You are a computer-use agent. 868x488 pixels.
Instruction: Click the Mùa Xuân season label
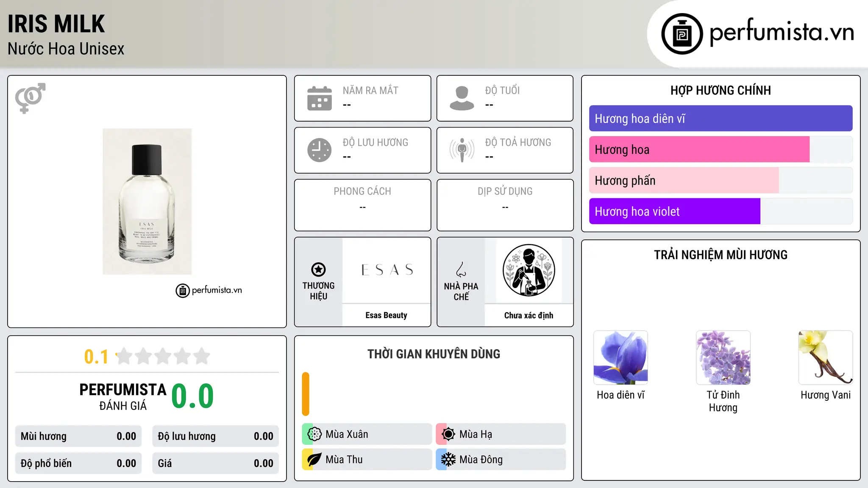pyautogui.click(x=347, y=434)
